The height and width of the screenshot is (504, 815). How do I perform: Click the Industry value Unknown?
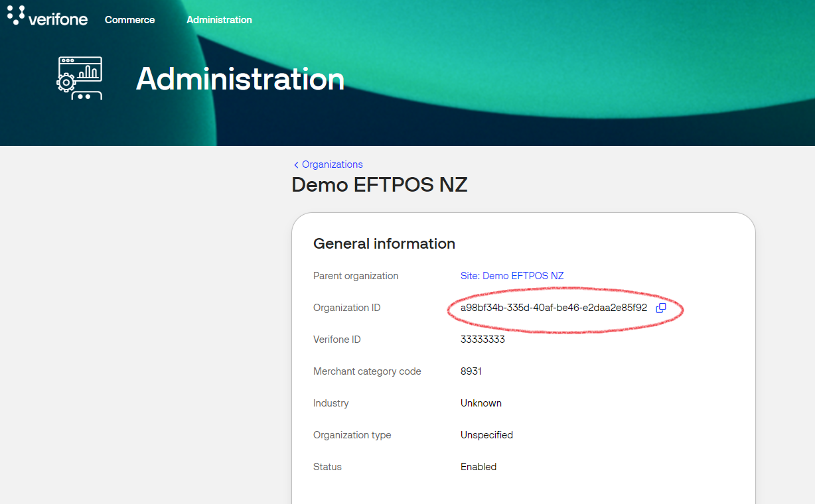pos(481,403)
